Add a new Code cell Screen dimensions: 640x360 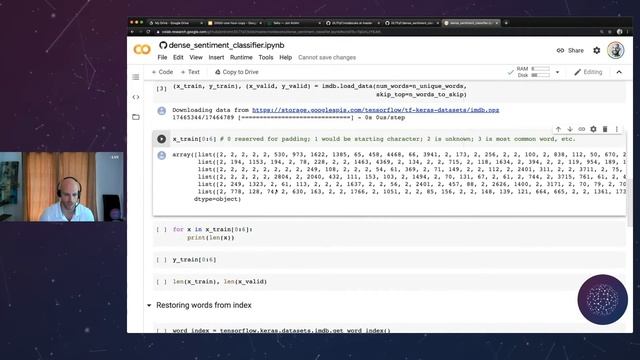(162, 72)
